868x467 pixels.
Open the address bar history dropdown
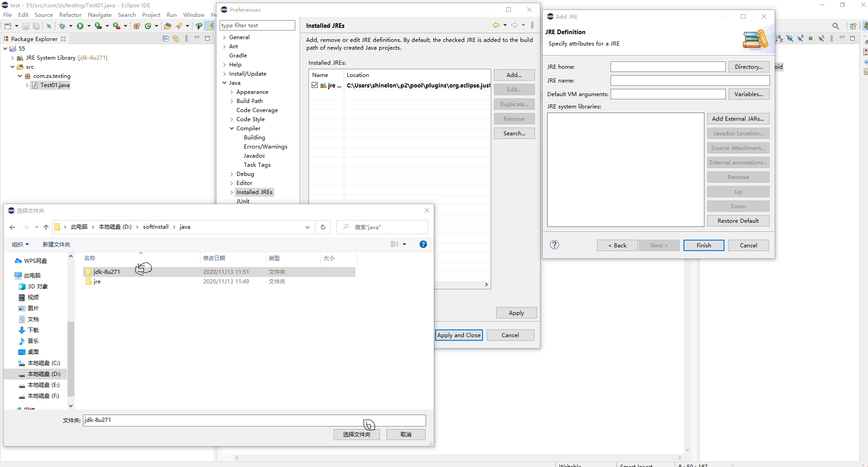[308, 227]
